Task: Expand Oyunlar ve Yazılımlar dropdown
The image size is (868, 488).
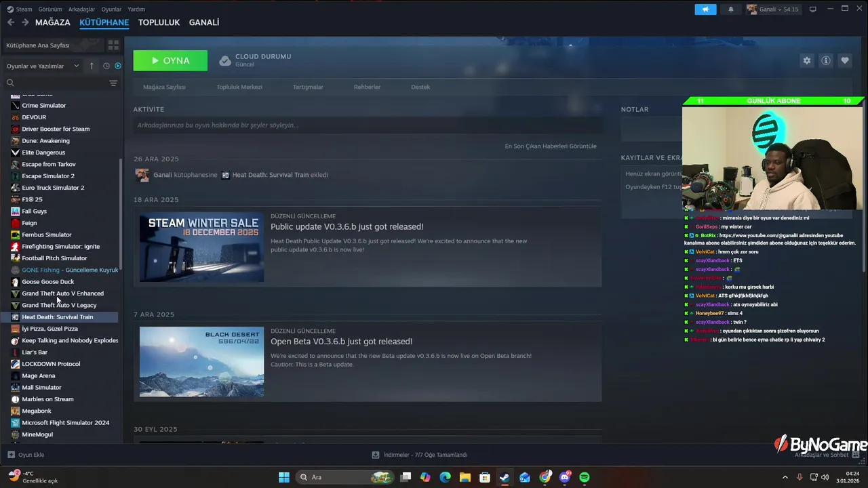Action: pos(43,66)
